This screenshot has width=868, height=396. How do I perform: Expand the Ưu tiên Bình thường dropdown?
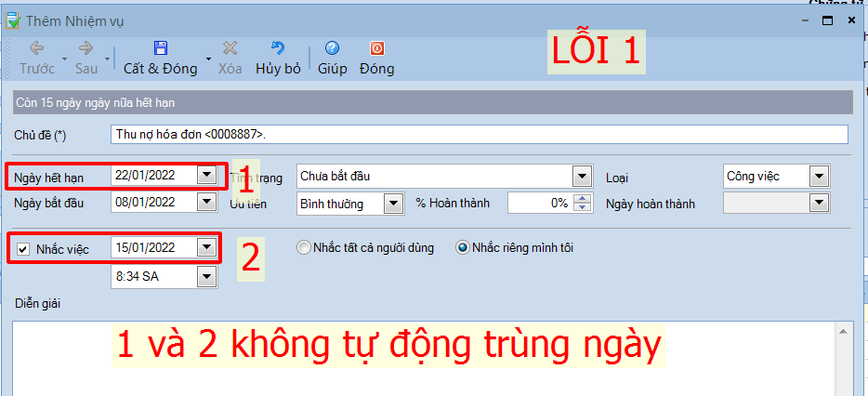(x=393, y=204)
